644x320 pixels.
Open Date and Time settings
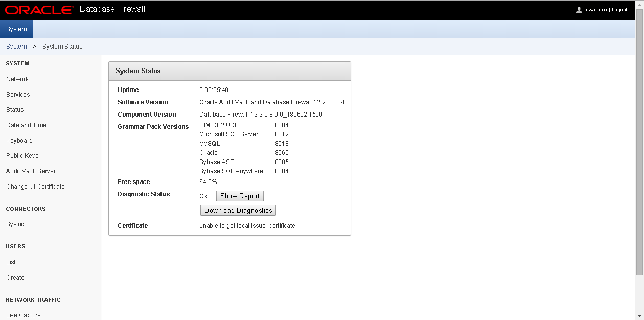click(26, 125)
